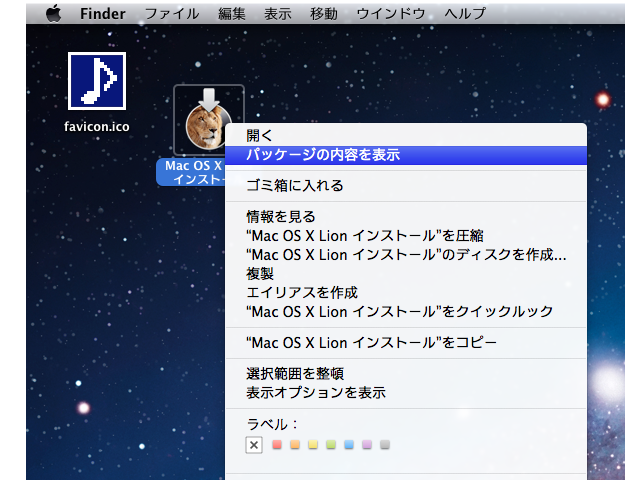Choose ゴミ箱に入れる in context menu

pyautogui.click(x=406, y=186)
